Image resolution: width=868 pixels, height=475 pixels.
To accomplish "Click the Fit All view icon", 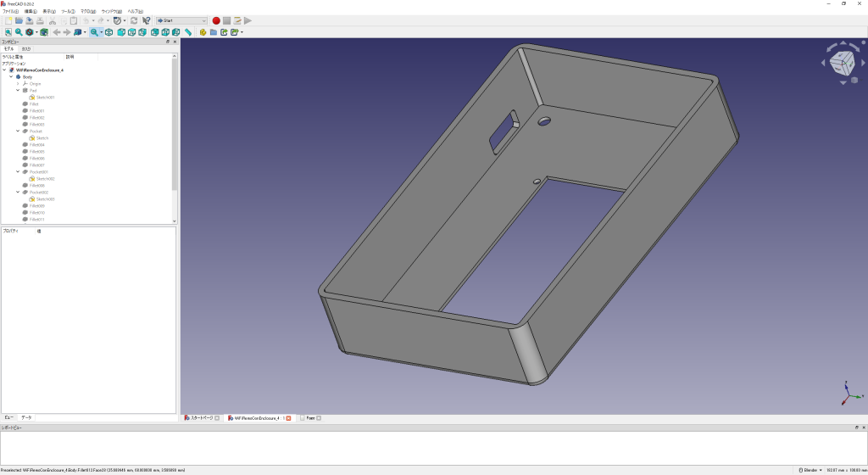I will 8,32.
